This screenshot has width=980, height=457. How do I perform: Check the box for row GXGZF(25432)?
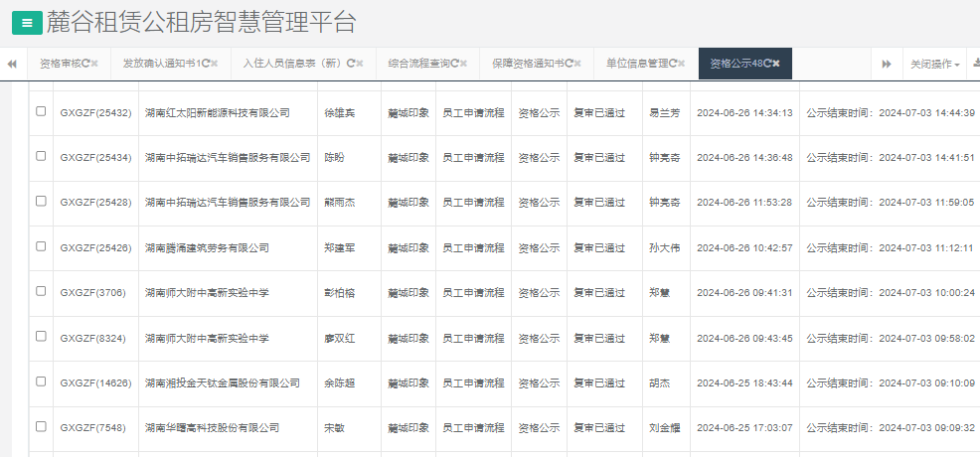pos(41,111)
